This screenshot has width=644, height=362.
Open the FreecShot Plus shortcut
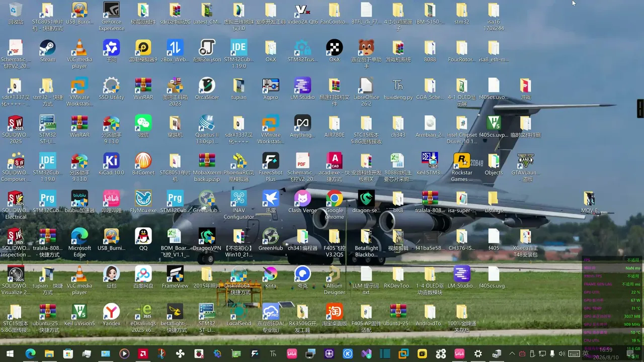click(x=271, y=168)
